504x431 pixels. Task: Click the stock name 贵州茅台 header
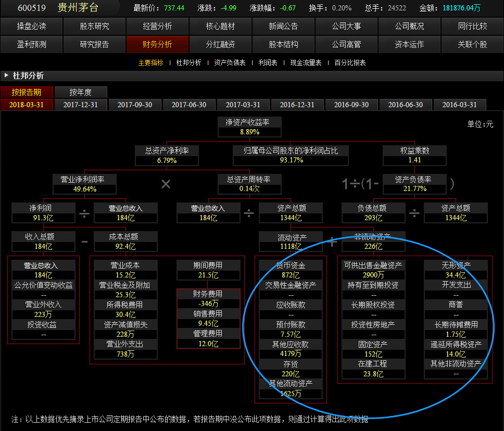click(x=78, y=8)
